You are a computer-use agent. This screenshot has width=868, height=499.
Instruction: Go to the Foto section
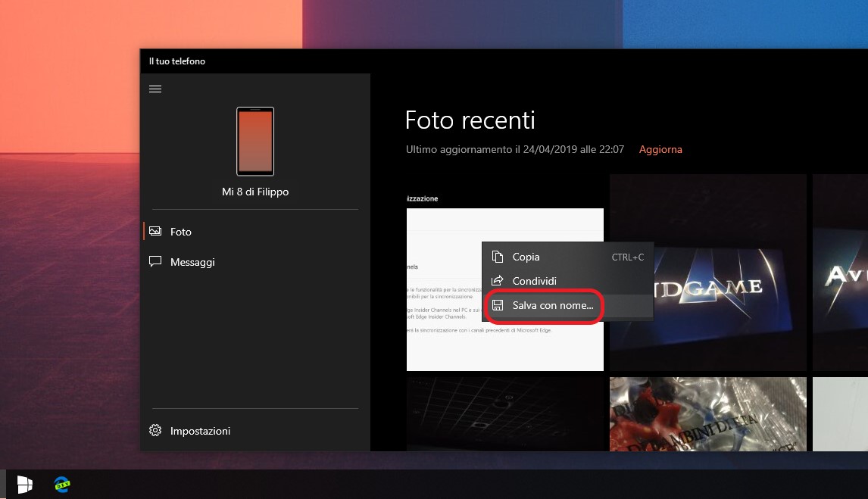point(255,232)
